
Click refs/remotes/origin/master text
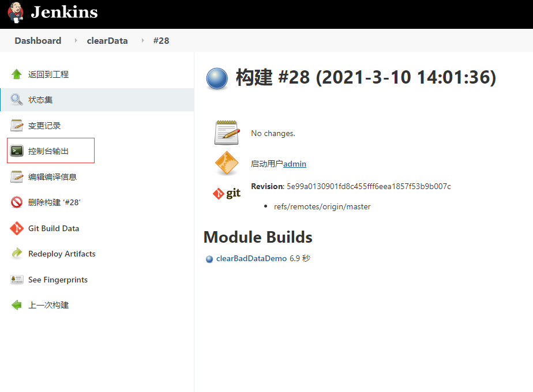322,206
